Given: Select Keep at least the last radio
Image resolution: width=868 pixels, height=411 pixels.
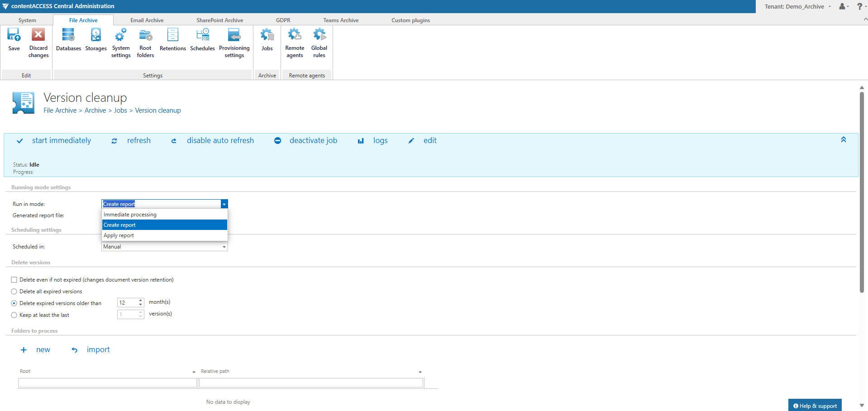Looking at the screenshot, I should coord(14,315).
